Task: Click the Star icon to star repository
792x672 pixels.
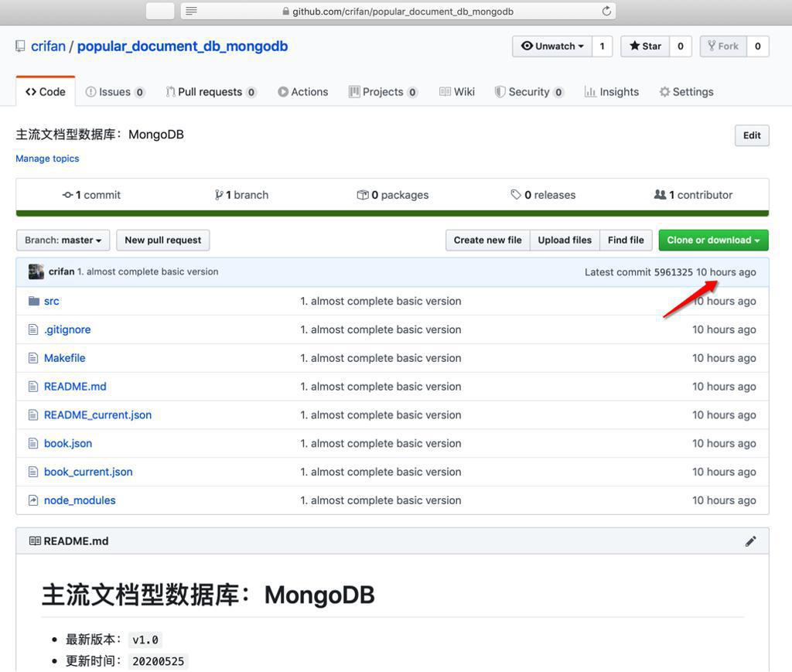Action: (634, 46)
